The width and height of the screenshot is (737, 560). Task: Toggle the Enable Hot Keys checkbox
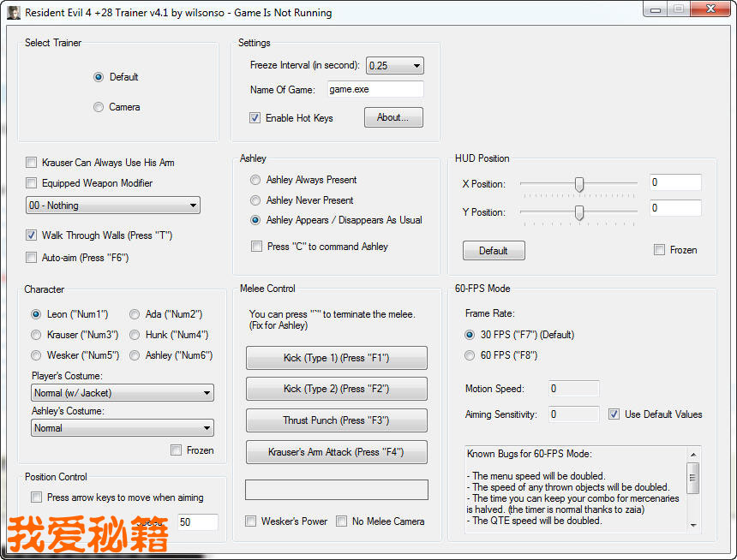tap(255, 118)
